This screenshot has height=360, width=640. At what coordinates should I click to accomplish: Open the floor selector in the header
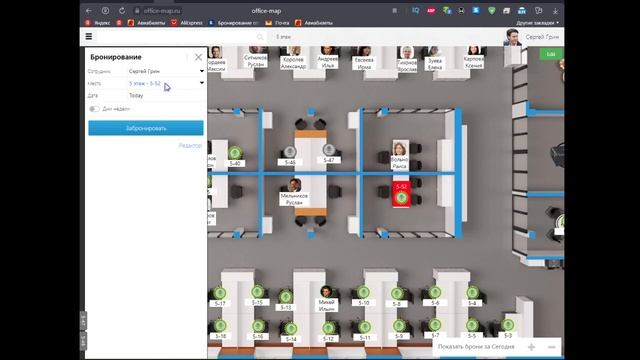coord(283,37)
